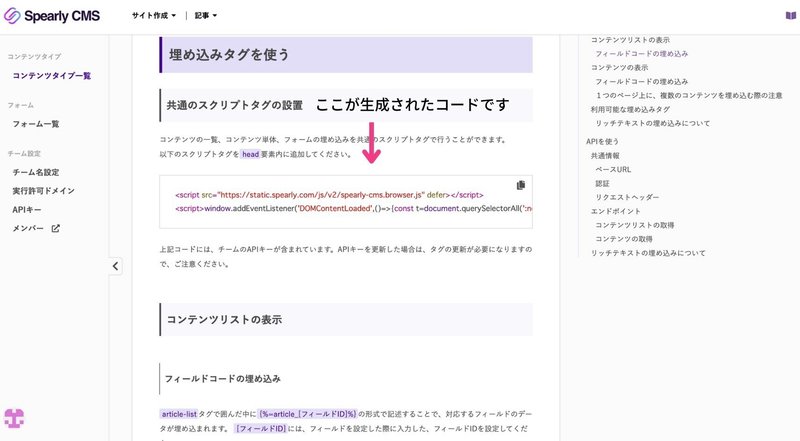Viewport: 800px width, 441px height.
Task: Jump to コンテンツリストの表示 in table of contents
Action: tap(630, 40)
